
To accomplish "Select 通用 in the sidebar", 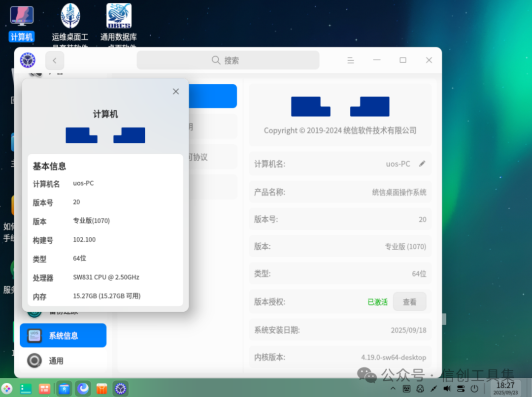I will point(63,361).
